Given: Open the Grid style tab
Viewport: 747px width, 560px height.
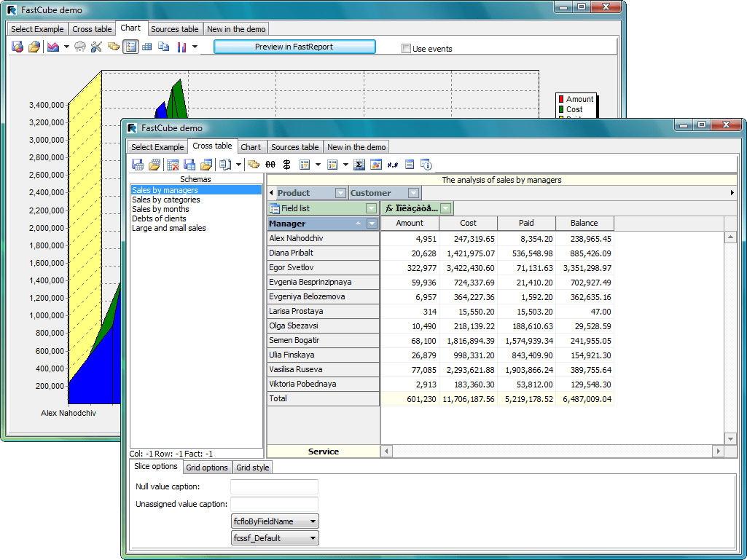Looking at the screenshot, I should click(x=252, y=468).
